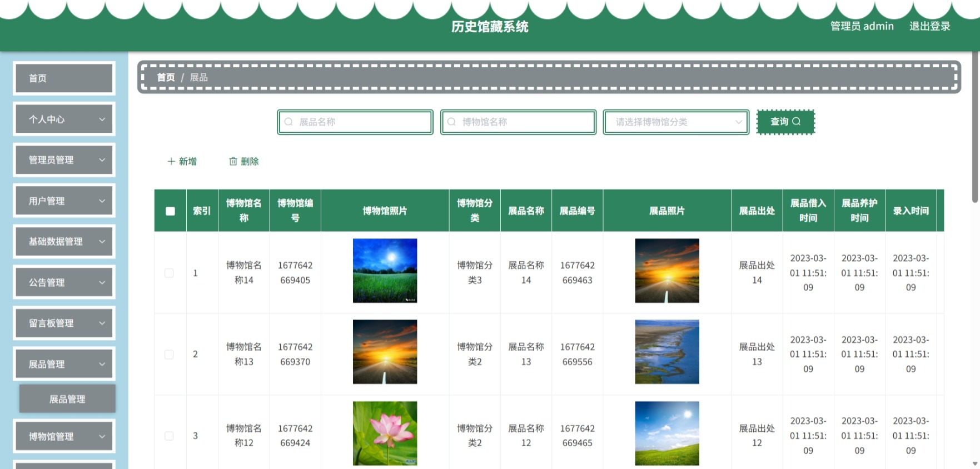The height and width of the screenshot is (469, 980).
Task: Click cell 展品名称13
Action: click(x=526, y=354)
